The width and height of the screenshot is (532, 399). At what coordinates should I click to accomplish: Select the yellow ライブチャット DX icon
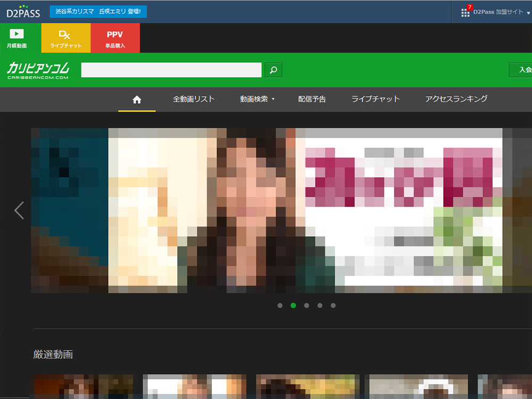(66, 38)
